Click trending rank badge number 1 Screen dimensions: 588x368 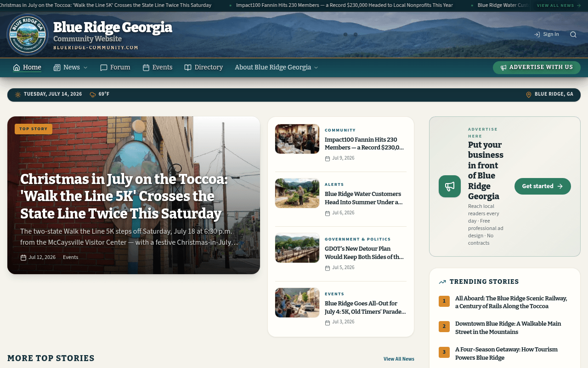tap(444, 301)
